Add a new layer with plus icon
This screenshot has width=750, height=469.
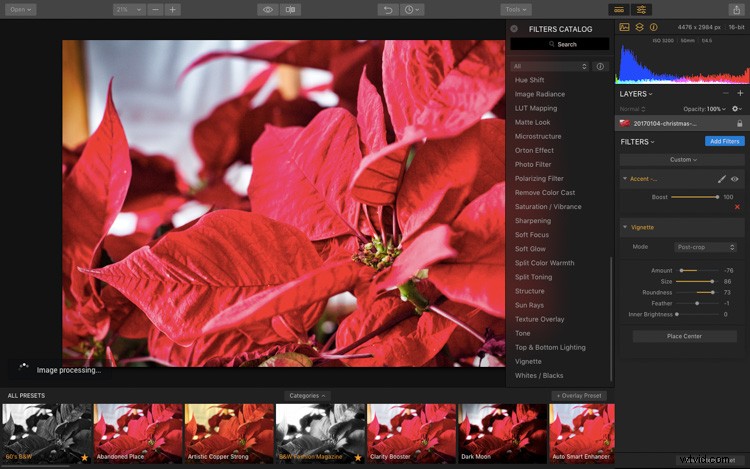(740, 93)
